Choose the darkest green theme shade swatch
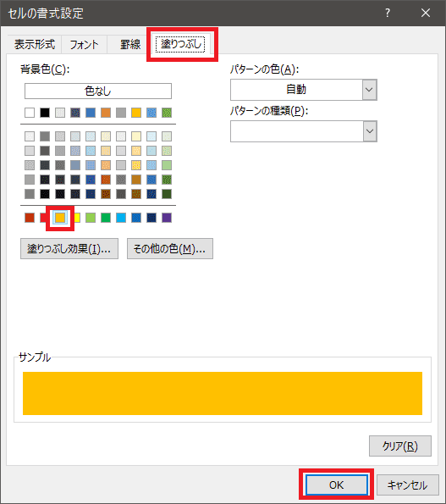Screen dimensions: 446x504 [167, 194]
